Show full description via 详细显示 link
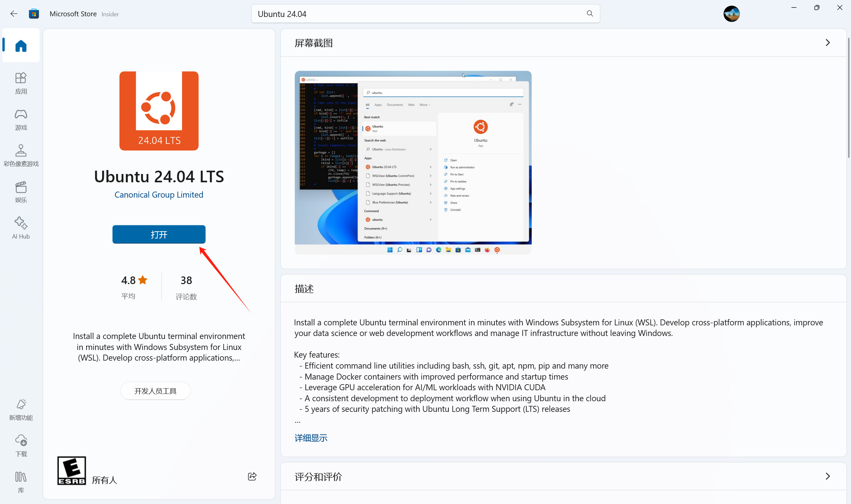 click(311, 438)
